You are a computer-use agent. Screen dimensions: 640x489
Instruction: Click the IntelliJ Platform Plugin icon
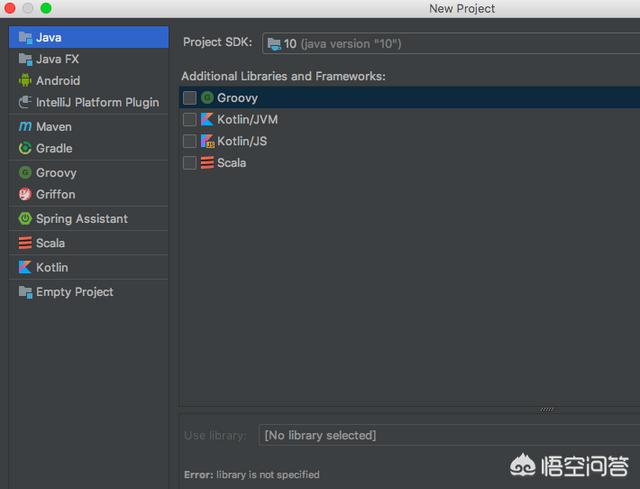click(25, 102)
